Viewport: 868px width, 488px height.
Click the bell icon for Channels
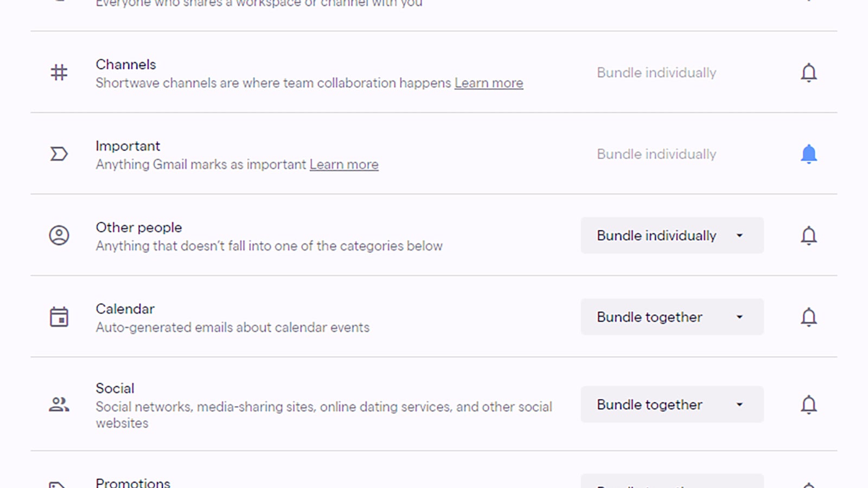click(809, 73)
